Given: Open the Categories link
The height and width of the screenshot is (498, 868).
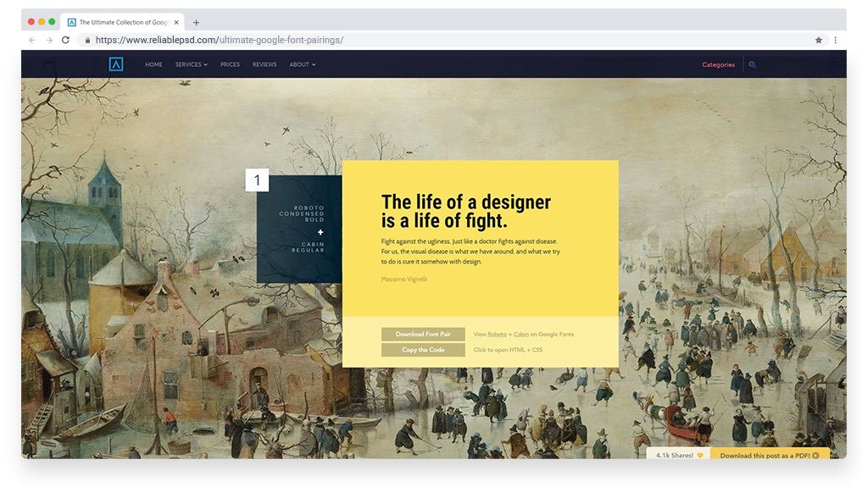Looking at the screenshot, I should (x=719, y=64).
